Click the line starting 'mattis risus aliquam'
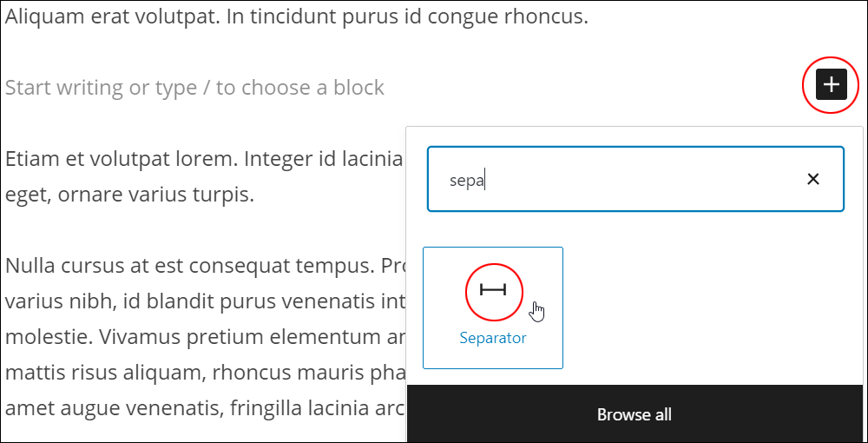 tap(205, 374)
